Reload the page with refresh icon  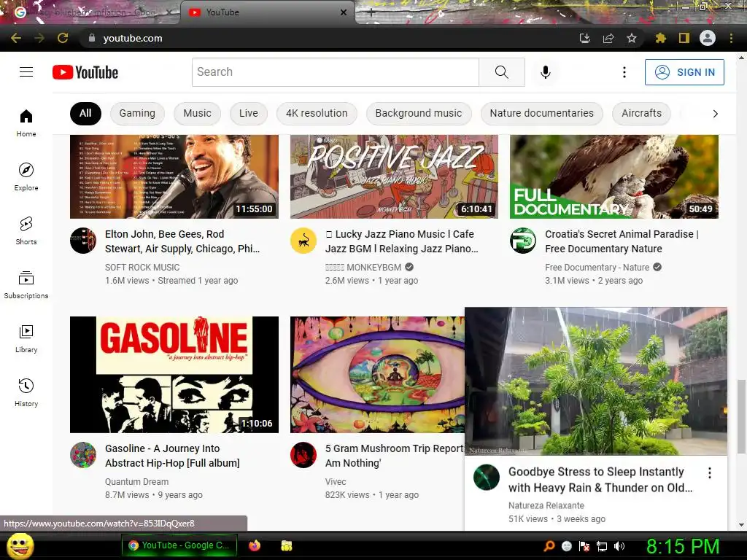point(63,38)
